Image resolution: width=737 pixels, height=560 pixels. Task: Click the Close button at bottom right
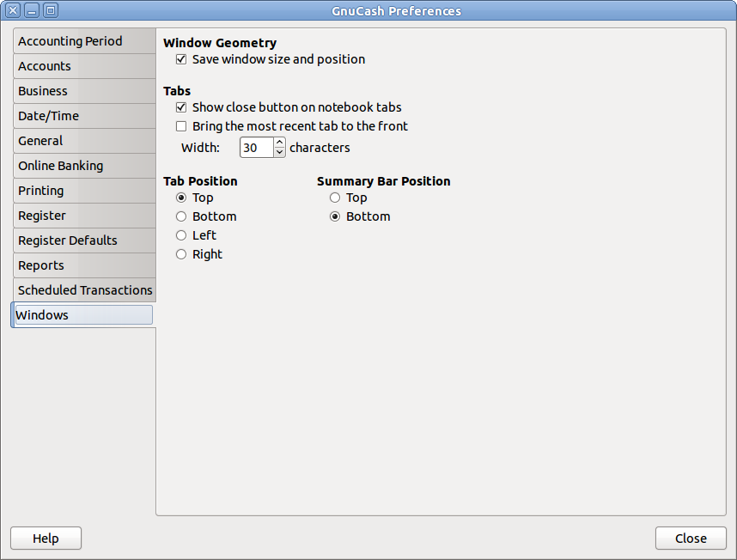pyautogui.click(x=691, y=539)
